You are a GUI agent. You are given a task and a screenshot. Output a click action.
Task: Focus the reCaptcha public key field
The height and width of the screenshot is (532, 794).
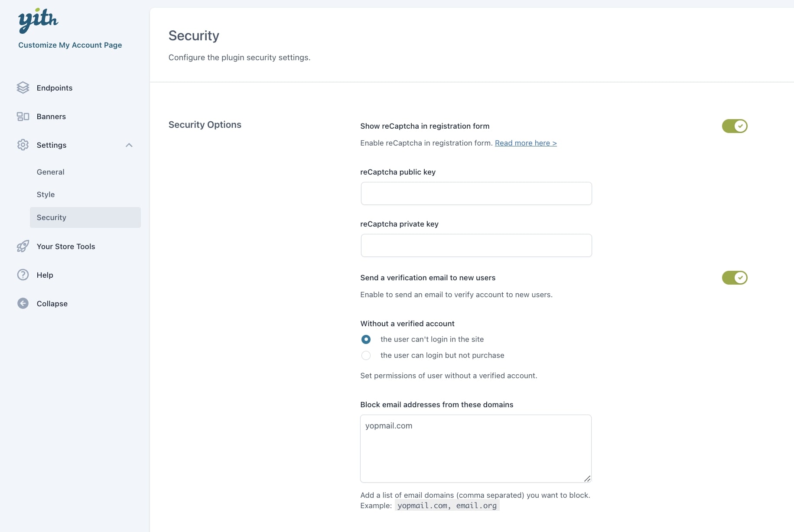tap(476, 193)
